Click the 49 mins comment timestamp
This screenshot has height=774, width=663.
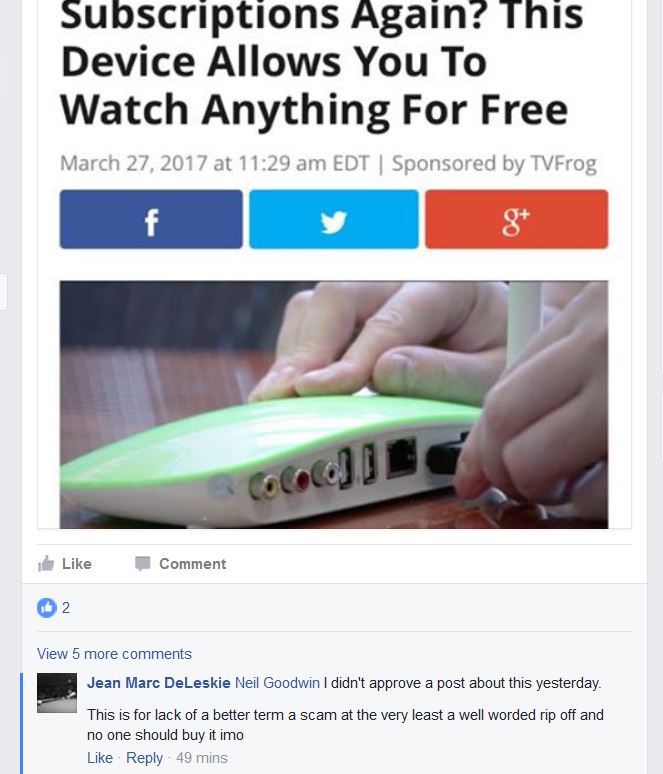tap(202, 758)
